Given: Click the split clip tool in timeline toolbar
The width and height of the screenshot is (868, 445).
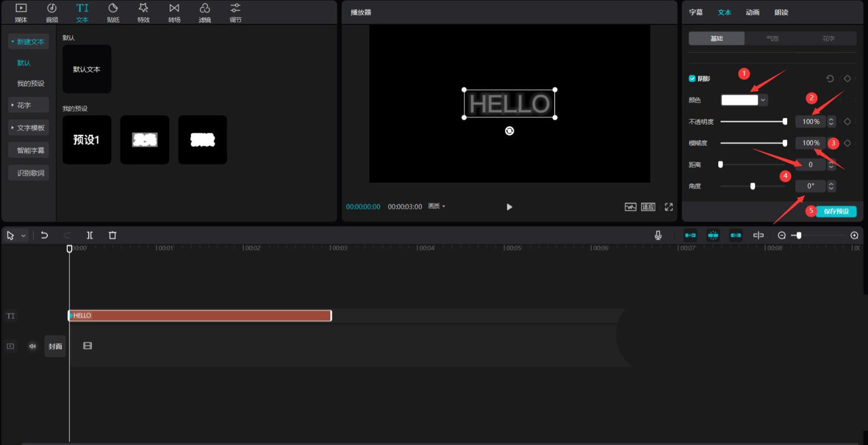Looking at the screenshot, I should [90, 235].
